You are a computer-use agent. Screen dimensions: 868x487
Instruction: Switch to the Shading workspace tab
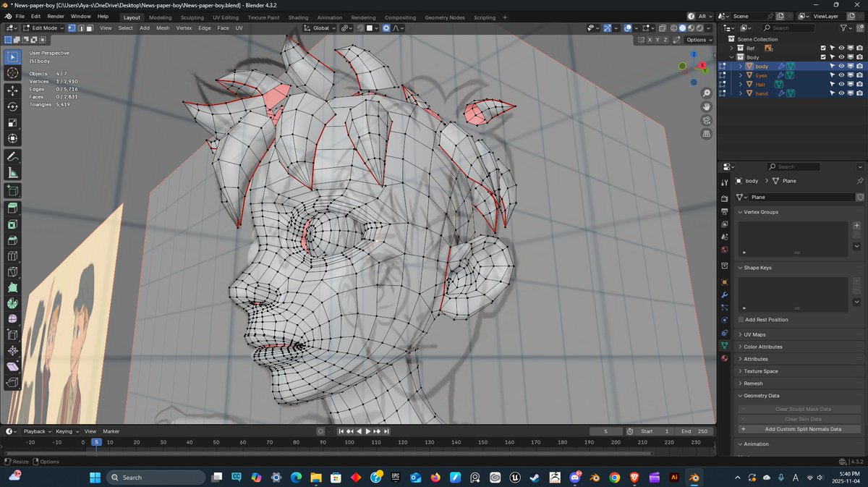click(298, 17)
